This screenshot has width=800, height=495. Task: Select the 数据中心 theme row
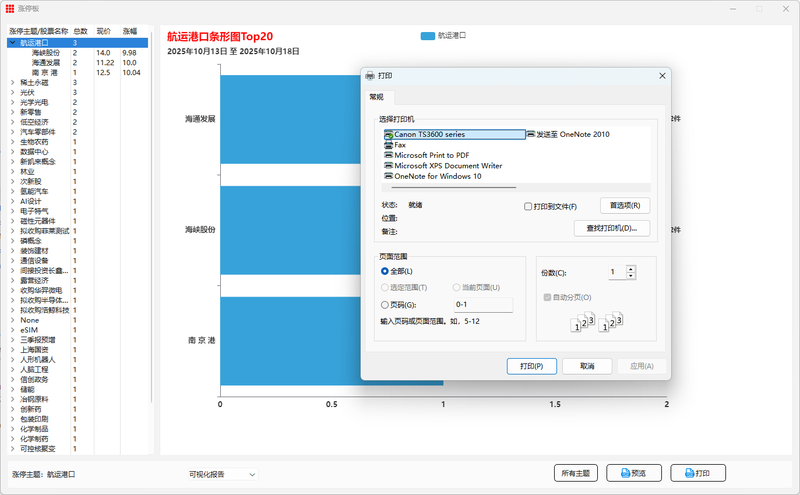(78, 152)
